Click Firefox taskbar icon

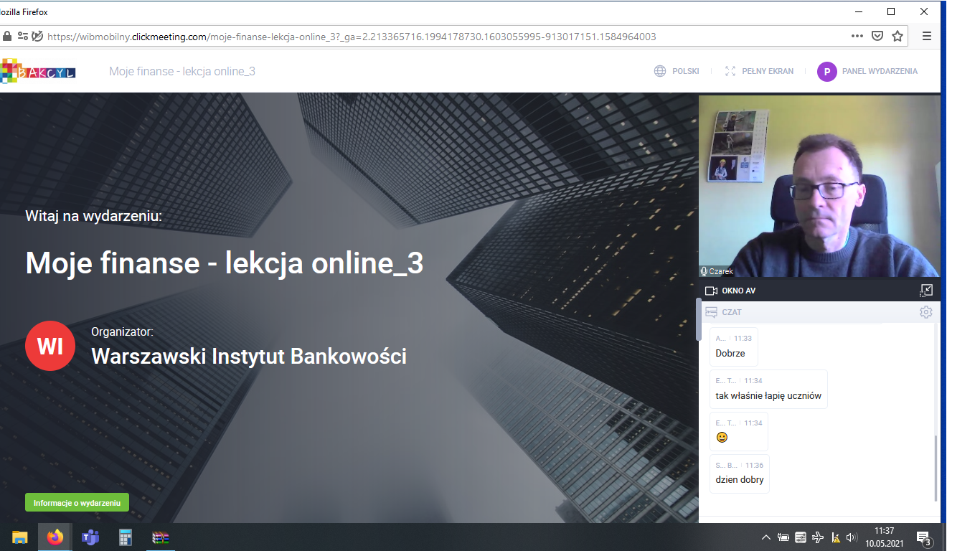coord(55,537)
